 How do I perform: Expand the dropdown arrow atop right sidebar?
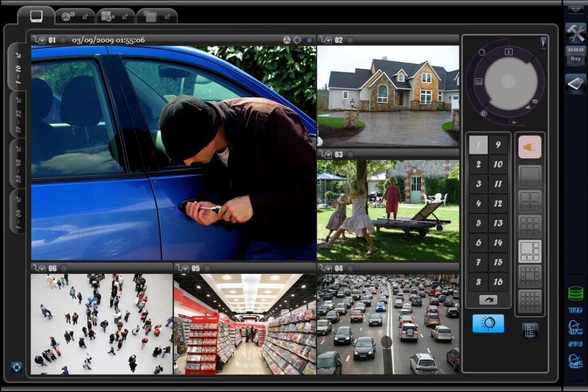(x=575, y=9)
